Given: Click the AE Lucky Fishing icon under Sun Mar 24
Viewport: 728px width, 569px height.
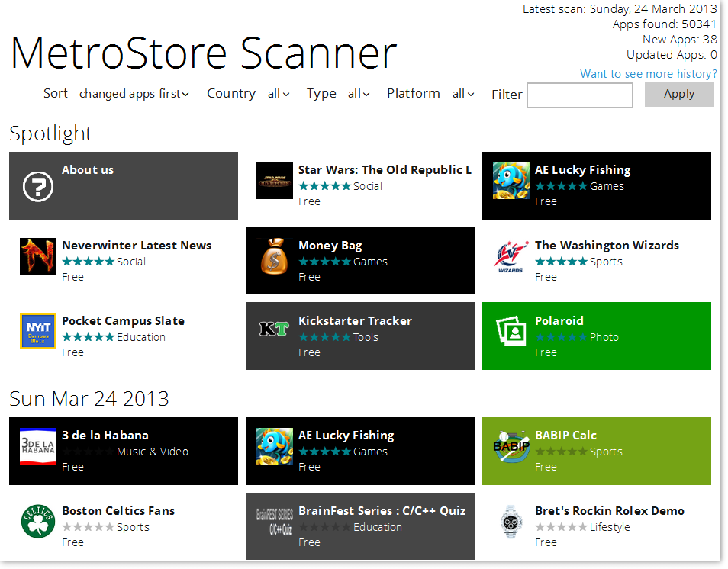Looking at the screenshot, I should click(275, 446).
